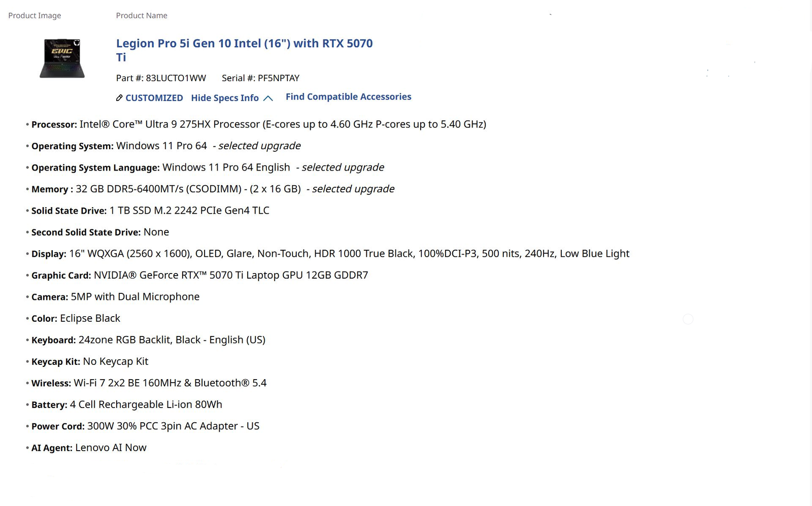Click the Wireless Wi-Fi 7 spec entry
Viewport: 812px width, 506px height.
pos(170,383)
